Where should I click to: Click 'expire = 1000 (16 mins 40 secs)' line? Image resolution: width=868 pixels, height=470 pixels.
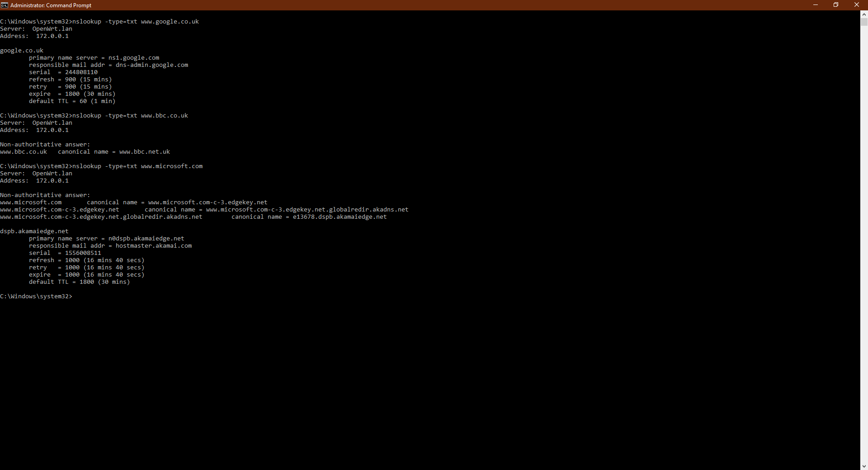click(87, 275)
